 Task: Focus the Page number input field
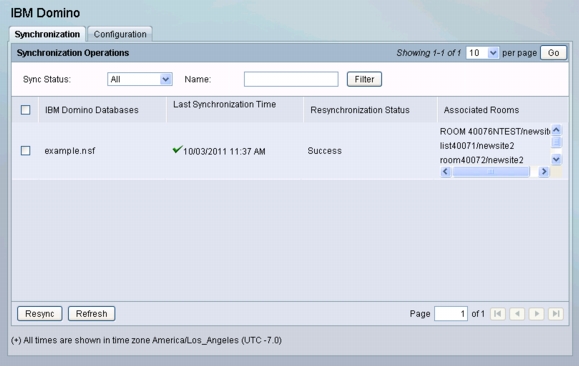click(x=451, y=313)
